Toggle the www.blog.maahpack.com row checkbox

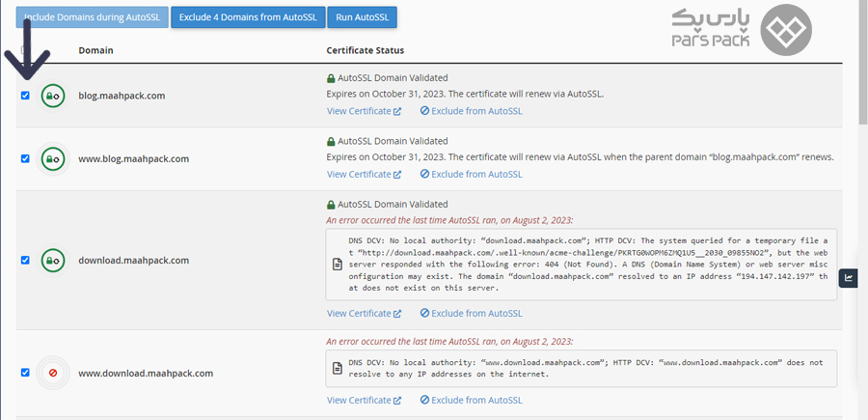click(25, 158)
